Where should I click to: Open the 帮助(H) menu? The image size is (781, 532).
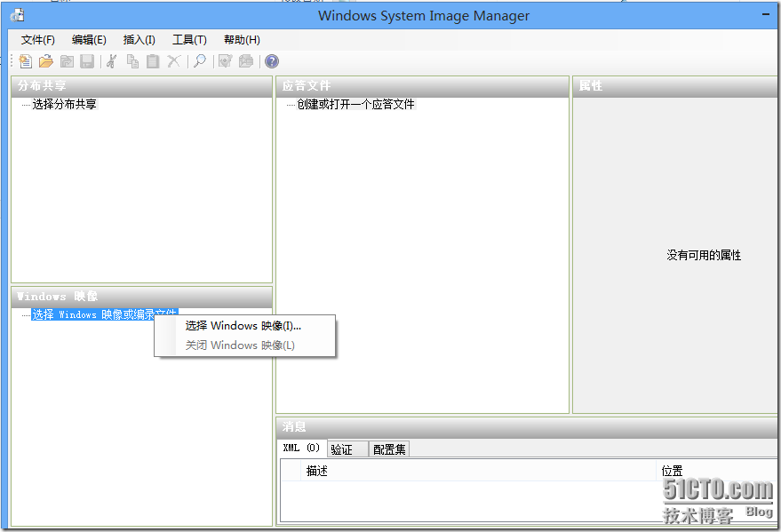(x=242, y=40)
